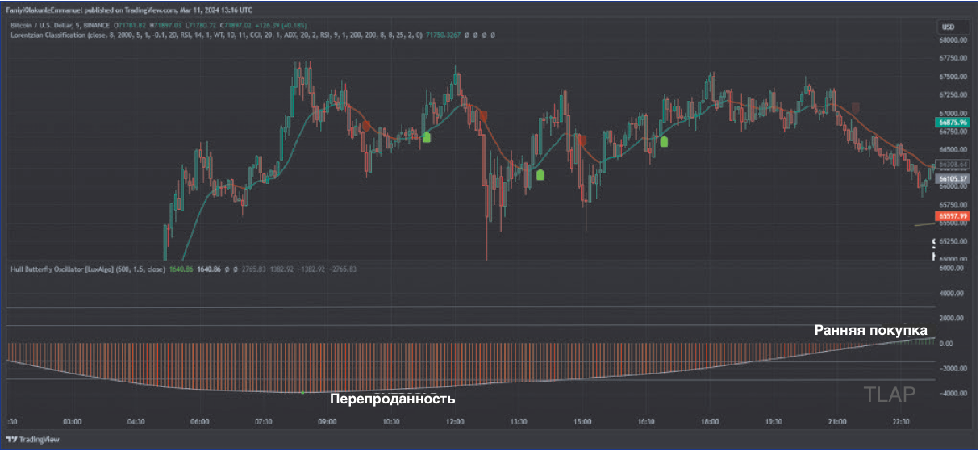Click the 67500.00 price scale value
The image size is (980, 451).
point(953,77)
